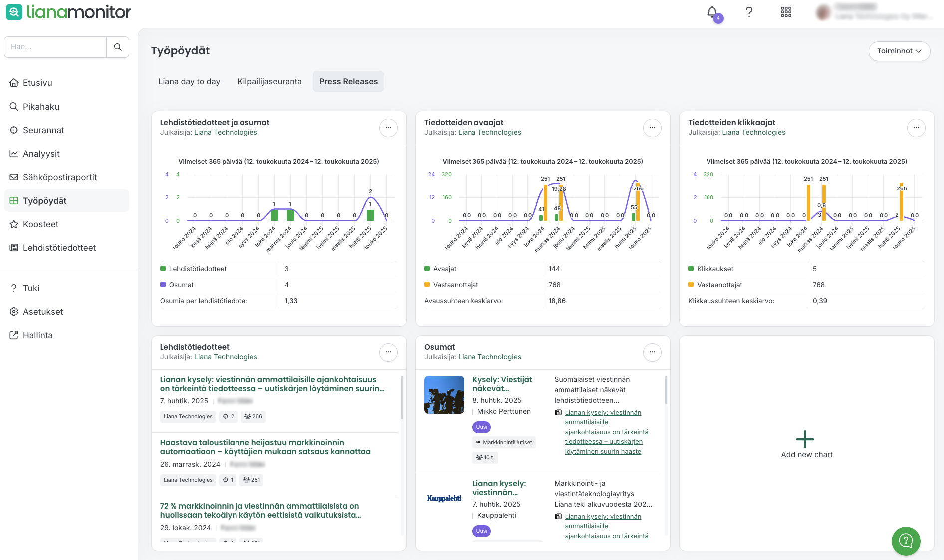Click the help question mark icon in header
The image size is (944, 560).
749,12
